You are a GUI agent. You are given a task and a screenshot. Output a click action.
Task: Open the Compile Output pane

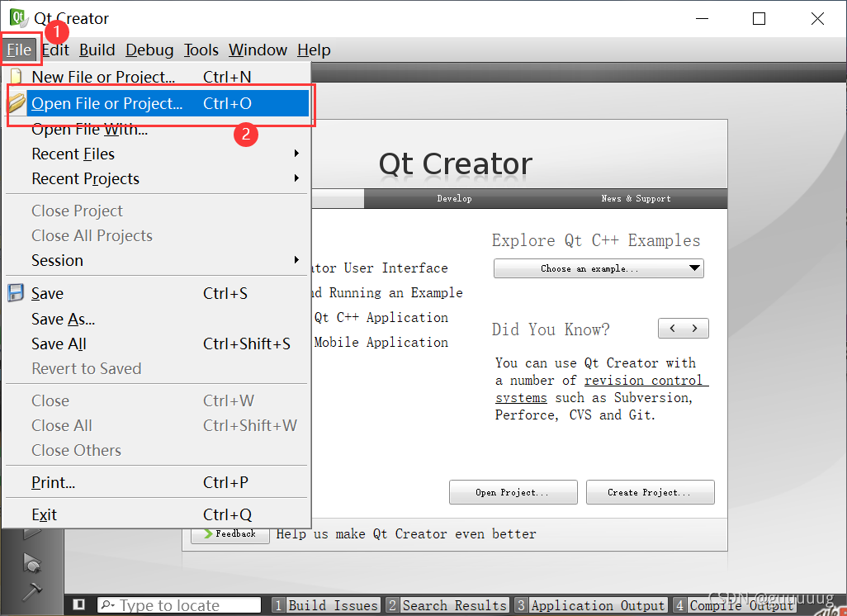coord(734,605)
